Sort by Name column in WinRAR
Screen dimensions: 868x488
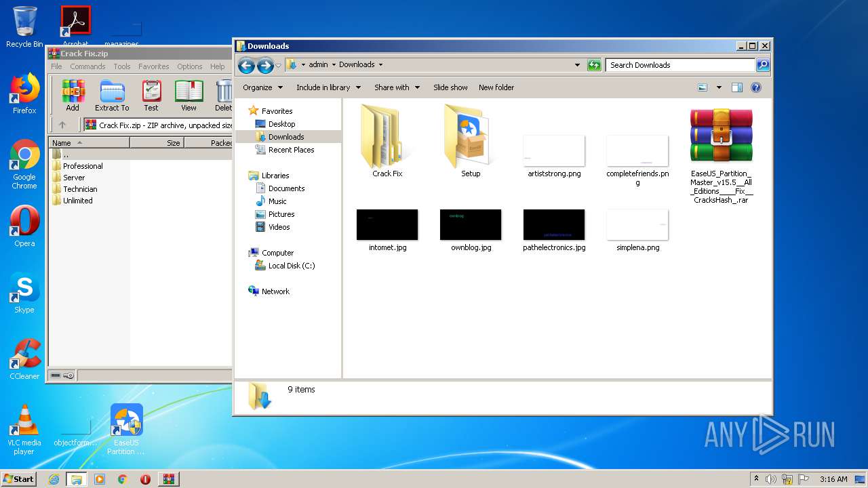pos(89,143)
